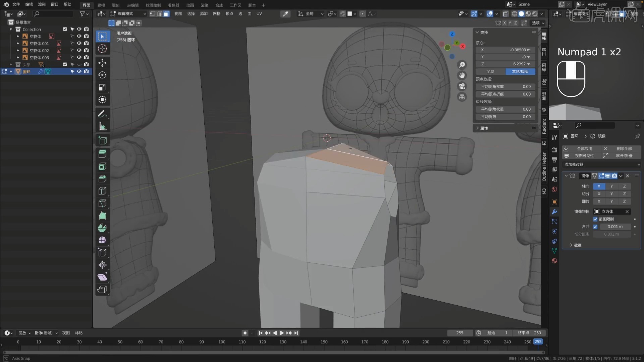Viewport: 644px width, 362px height.
Task: Enable edge select mode
Action: click(159, 14)
